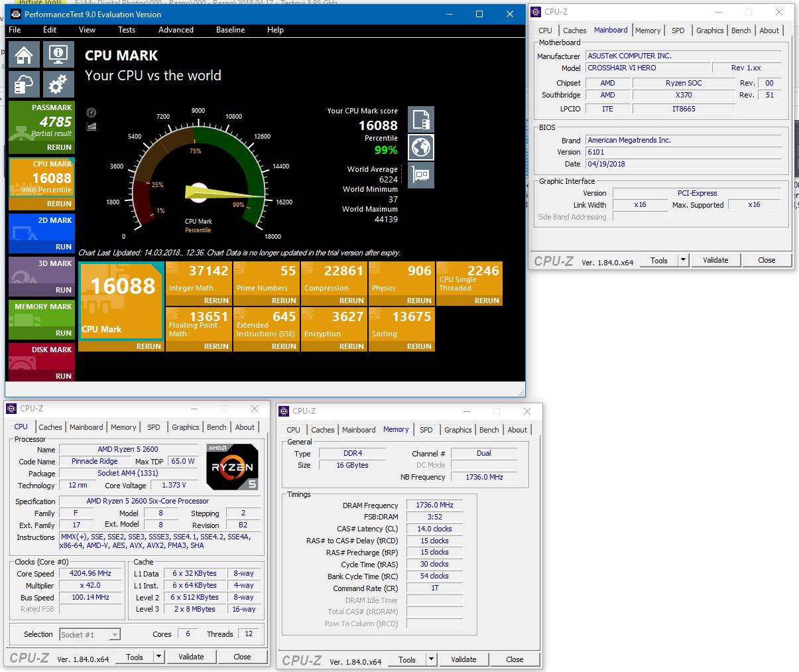
Task: Click the CAS# Latency 14.0 clocks value
Action: [434, 529]
